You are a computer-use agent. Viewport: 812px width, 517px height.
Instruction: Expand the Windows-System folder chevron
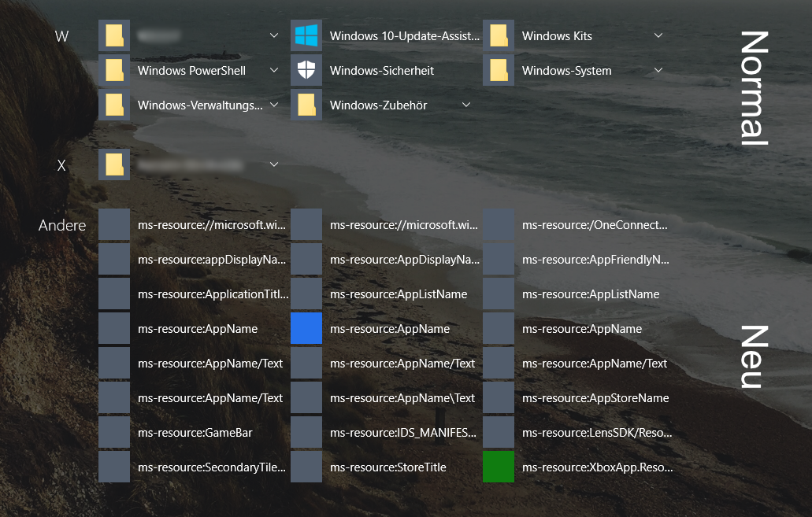point(658,70)
